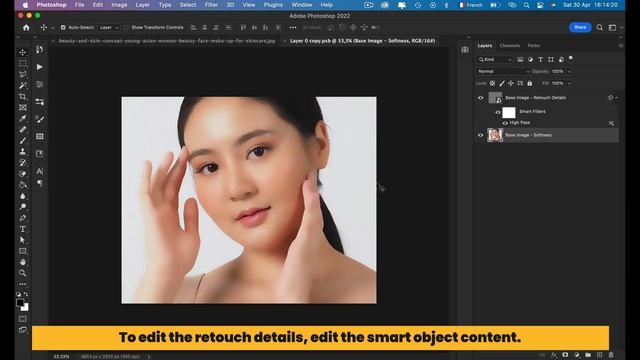
Task: Delete layer with trash icon
Action: 611,355
